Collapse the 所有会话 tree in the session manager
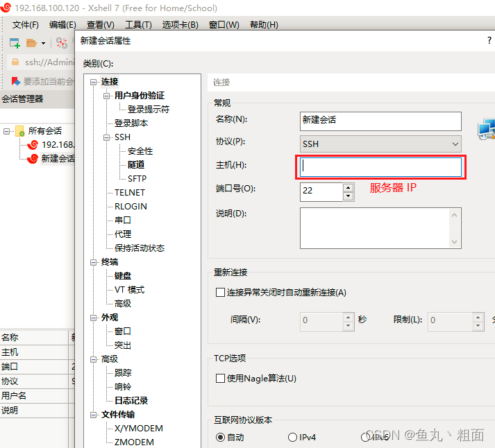Image resolution: width=495 pixels, height=448 pixels. (6, 131)
